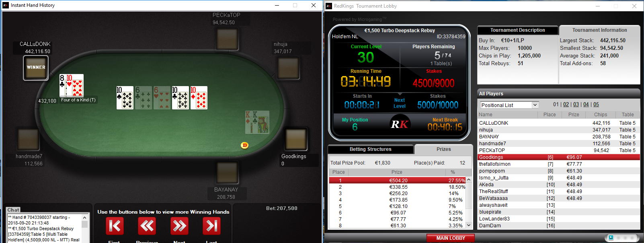The width and height of the screenshot is (644, 243).
Task: Select the Tournament Description tab
Action: (517, 30)
